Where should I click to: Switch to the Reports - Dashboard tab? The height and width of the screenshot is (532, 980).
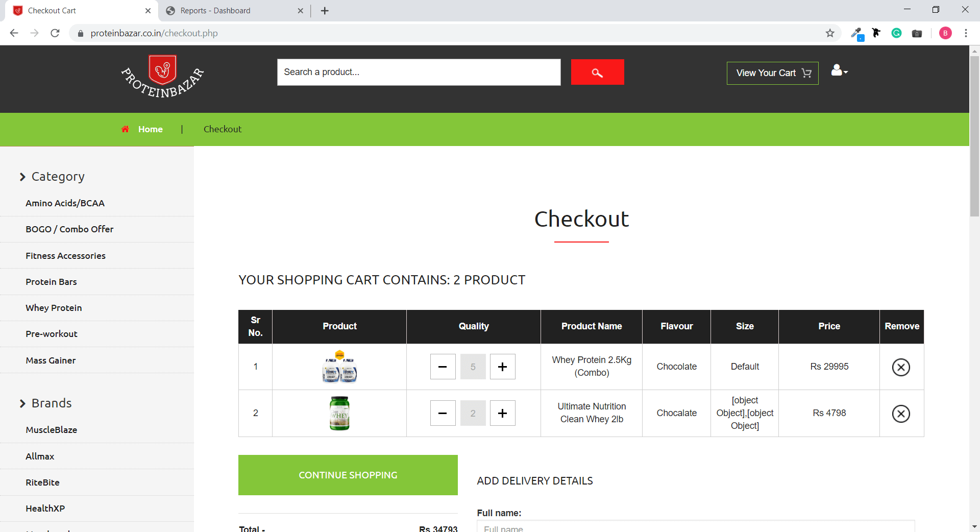234,11
